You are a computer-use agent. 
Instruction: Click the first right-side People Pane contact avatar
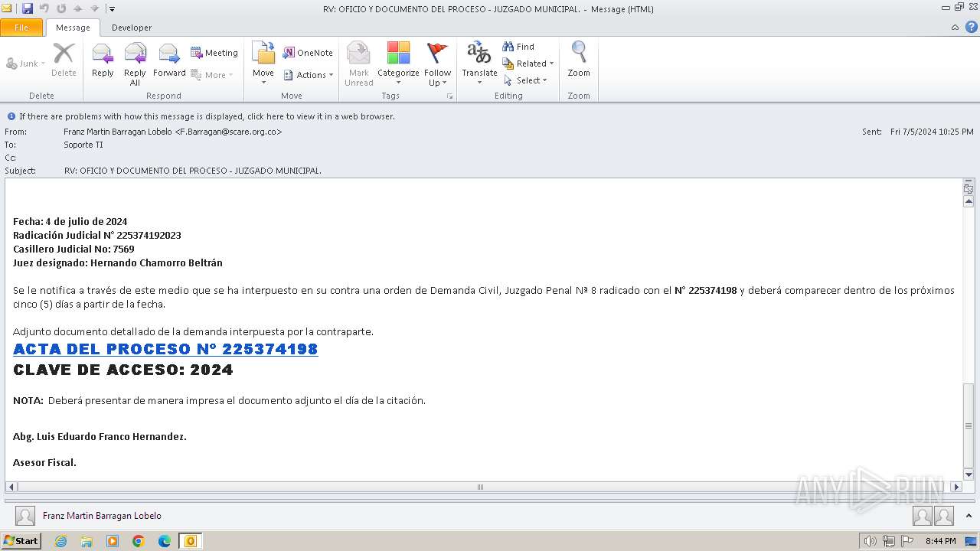(x=923, y=516)
